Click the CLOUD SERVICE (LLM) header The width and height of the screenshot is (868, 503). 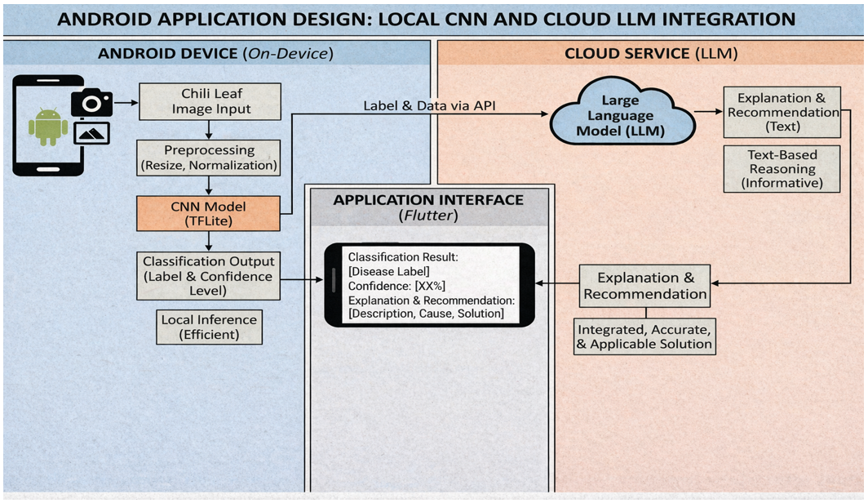[x=651, y=53]
